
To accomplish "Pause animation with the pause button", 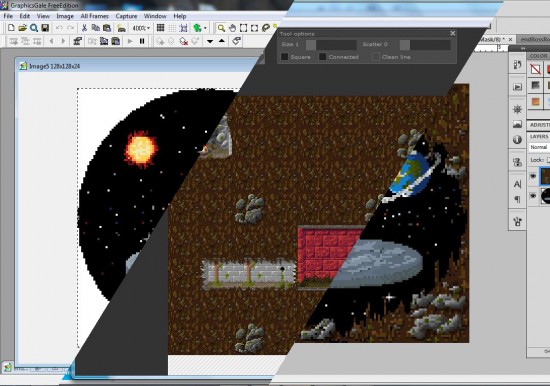I will (142, 41).
